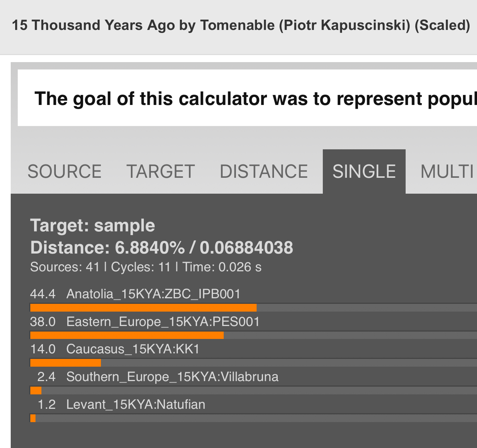Click the Eastern_Europe_15KYA:PES001 result label
This screenshot has width=477, height=448.
(163, 322)
